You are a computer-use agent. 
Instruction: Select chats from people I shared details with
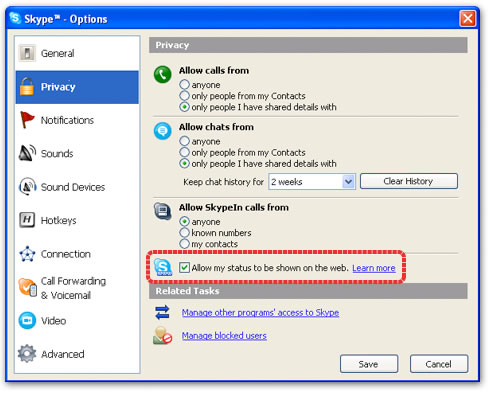[x=184, y=164]
